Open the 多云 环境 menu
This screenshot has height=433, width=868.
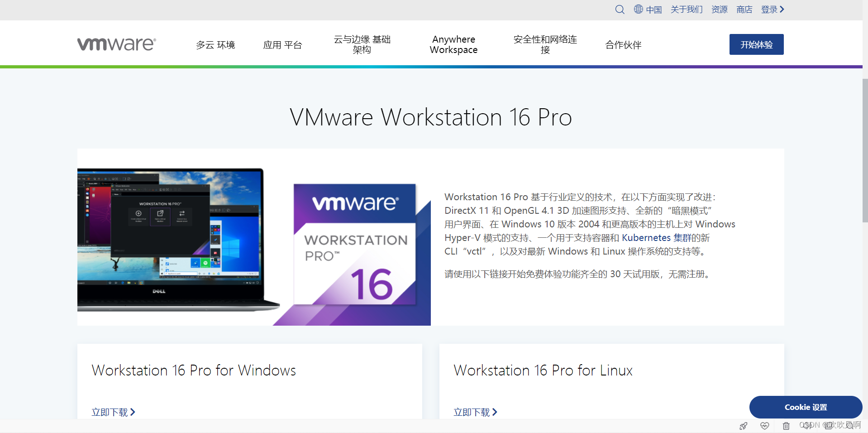(216, 44)
